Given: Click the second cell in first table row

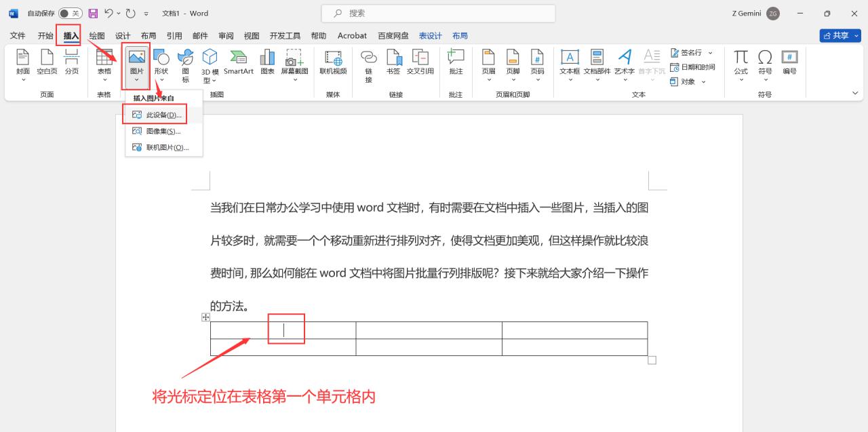Looking at the screenshot, I should (x=429, y=330).
